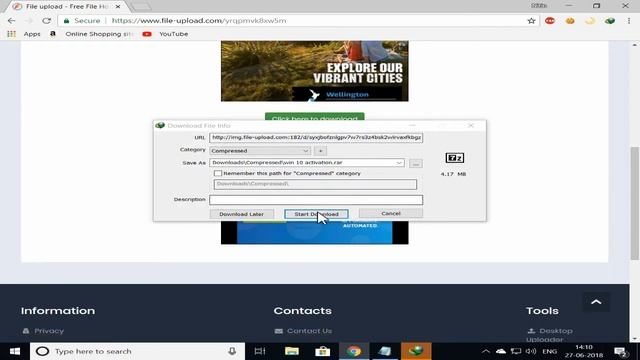
Task: Click the orange cookie extension icon
Action: pos(570,20)
